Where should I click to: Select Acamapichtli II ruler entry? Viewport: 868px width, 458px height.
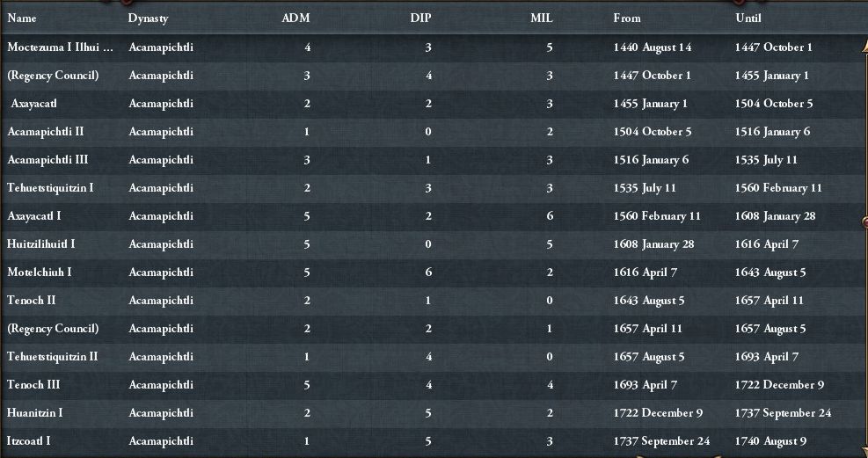coord(46,132)
